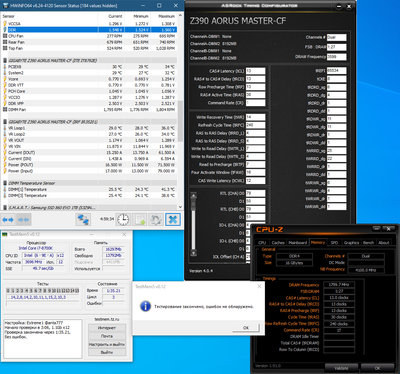Open the Bench tab in CPU-Z

pyautogui.click(x=368, y=243)
